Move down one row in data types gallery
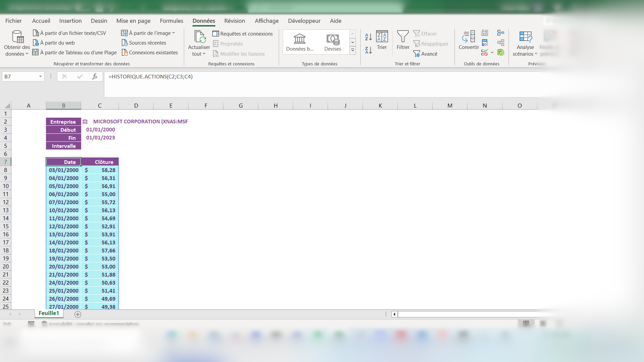 pyautogui.click(x=353, y=42)
